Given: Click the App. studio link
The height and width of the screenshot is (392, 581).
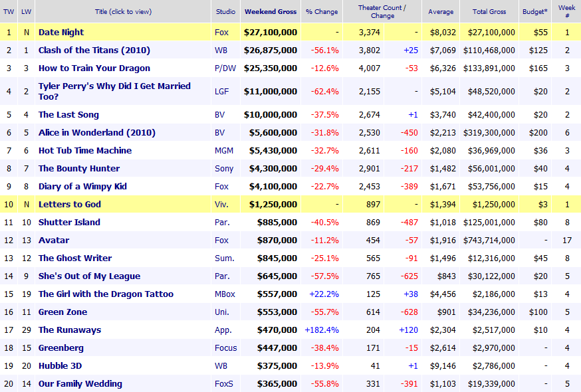Looking at the screenshot, I should (x=223, y=330).
